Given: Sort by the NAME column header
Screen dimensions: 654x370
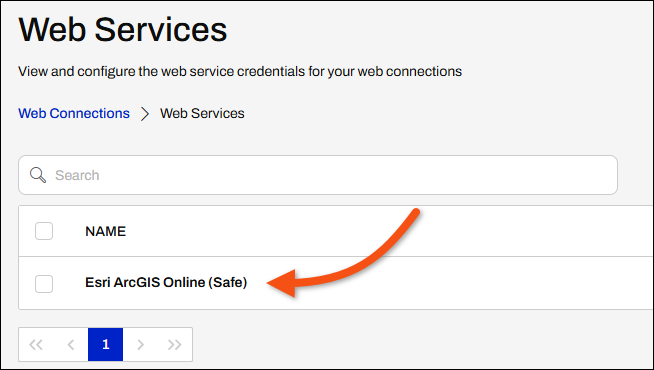Looking at the screenshot, I should (x=106, y=231).
